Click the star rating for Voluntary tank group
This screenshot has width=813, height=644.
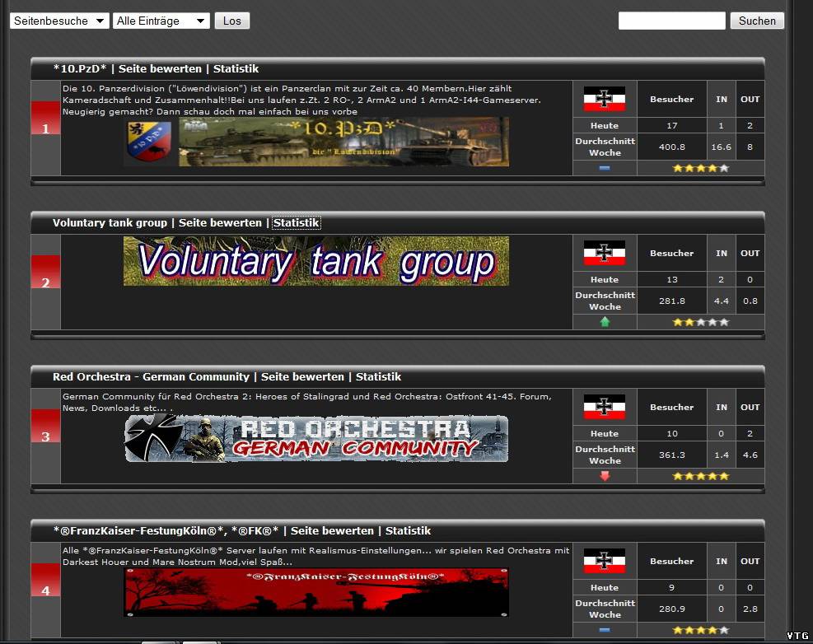700,322
